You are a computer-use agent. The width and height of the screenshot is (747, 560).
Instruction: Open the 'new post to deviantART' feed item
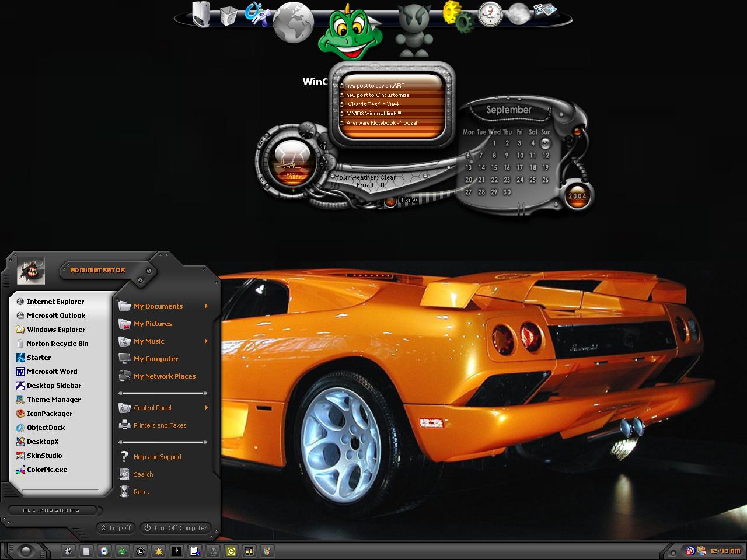tap(375, 85)
